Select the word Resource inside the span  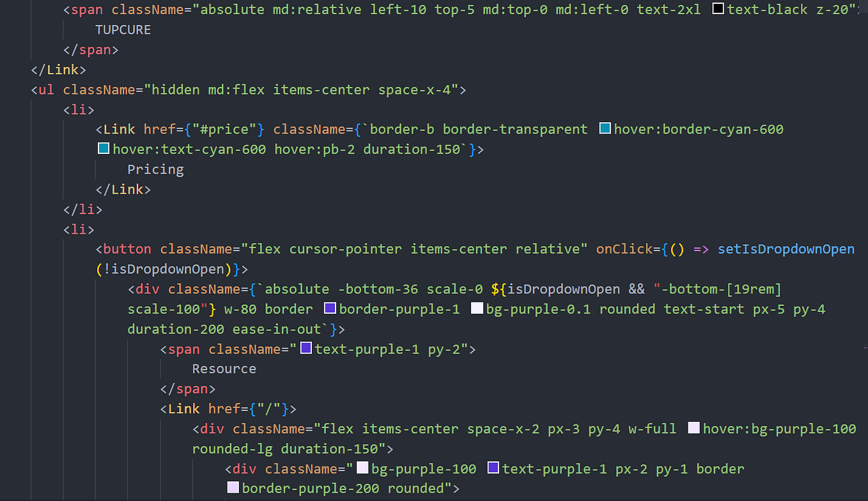coord(224,368)
